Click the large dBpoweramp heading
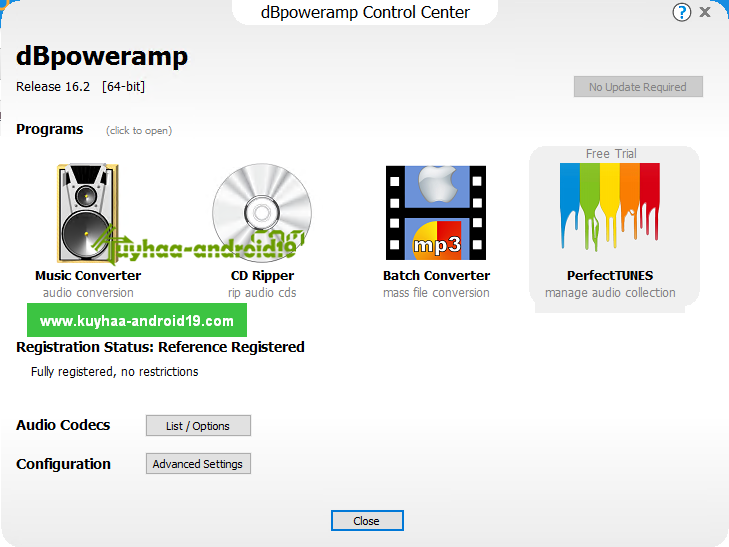 tap(102, 57)
